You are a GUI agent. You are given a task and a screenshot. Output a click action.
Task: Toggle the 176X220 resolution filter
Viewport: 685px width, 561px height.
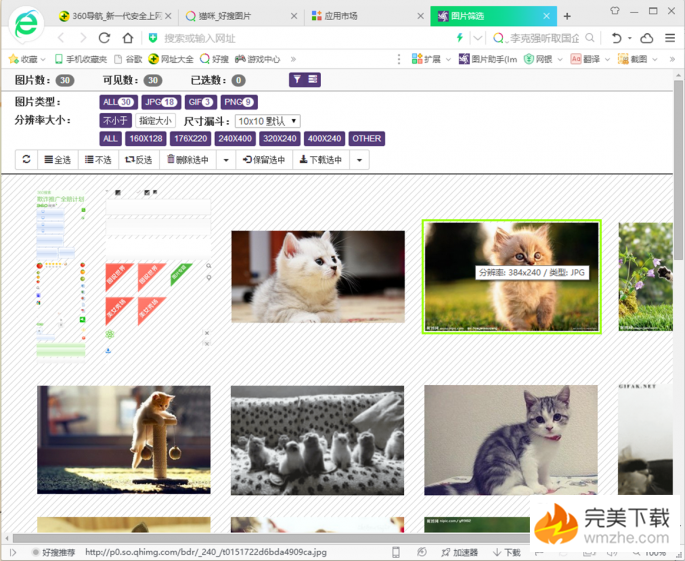[x=190, y=139]
